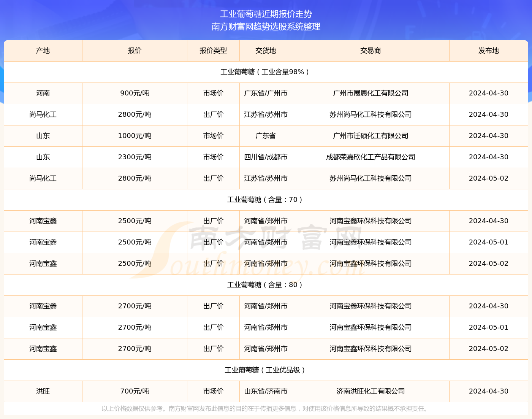Click the 交货地 column header
The height and width of the screenshot is (419, 532).
click(266, 51)
